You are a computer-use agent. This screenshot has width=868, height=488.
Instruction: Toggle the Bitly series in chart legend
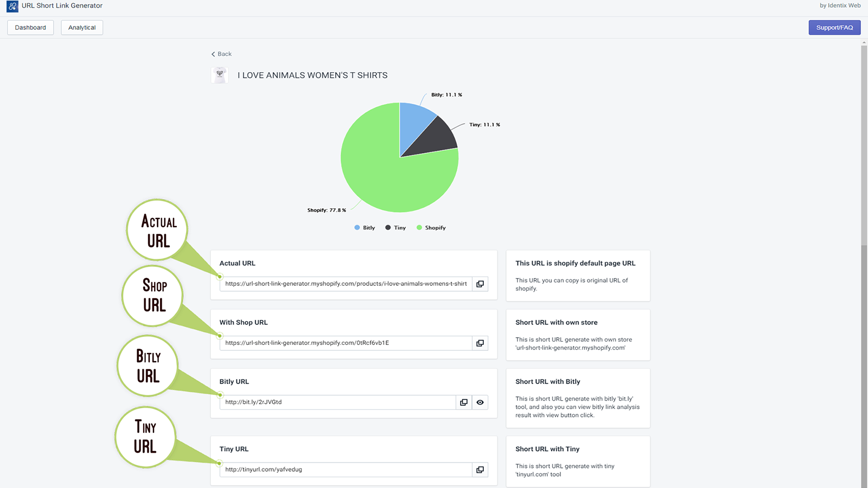pyautogui.click(x=365, y=227)
